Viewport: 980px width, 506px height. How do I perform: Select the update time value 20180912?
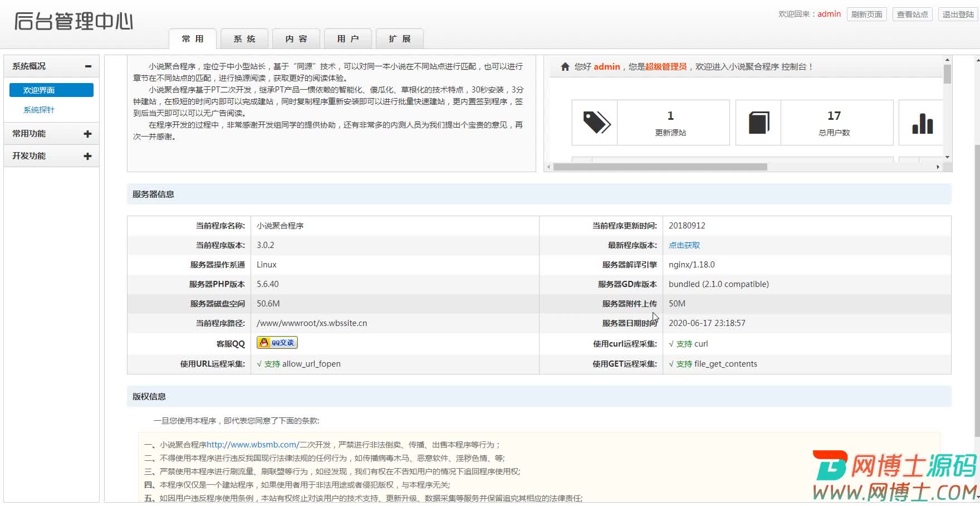click(x=687, y=226)
